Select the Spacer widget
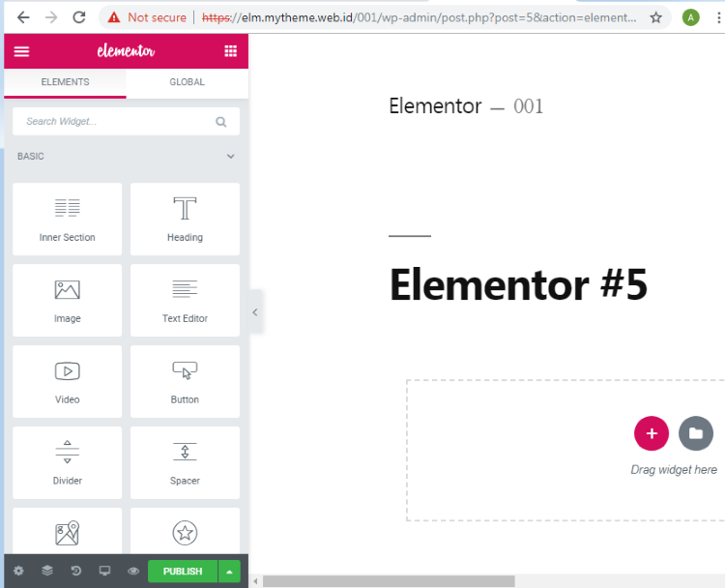Screen dimensions: 725x588 [185, 462]
